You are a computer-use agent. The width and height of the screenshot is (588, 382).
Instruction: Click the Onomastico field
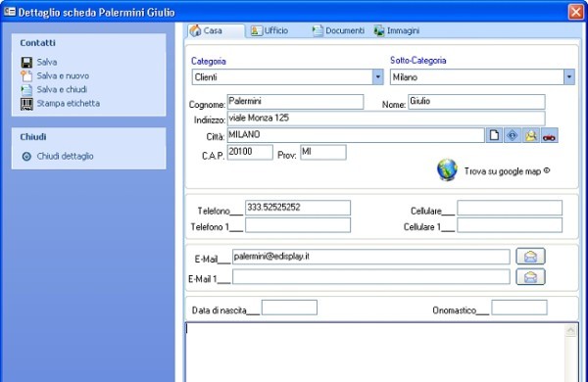pyautogui.click(x=519, y=308)
